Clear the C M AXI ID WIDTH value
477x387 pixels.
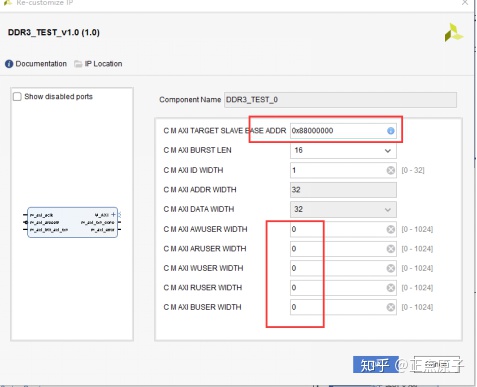(x=390, y=170)
